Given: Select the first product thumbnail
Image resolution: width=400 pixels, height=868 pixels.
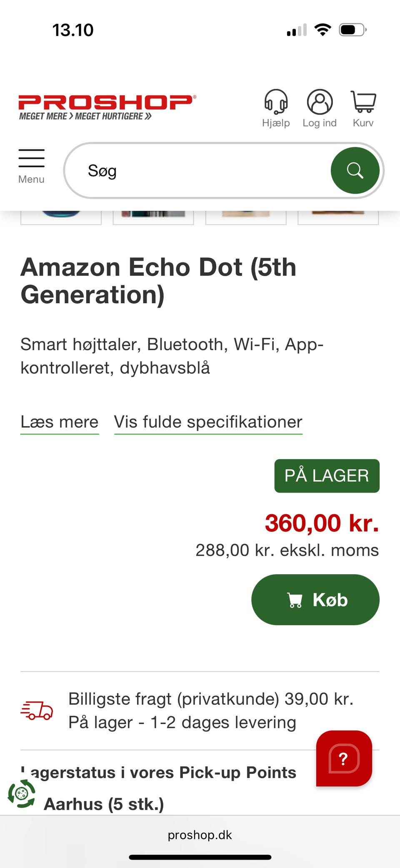Looking at the screenshot, I should pyautogui.click(x=61, y=217).
